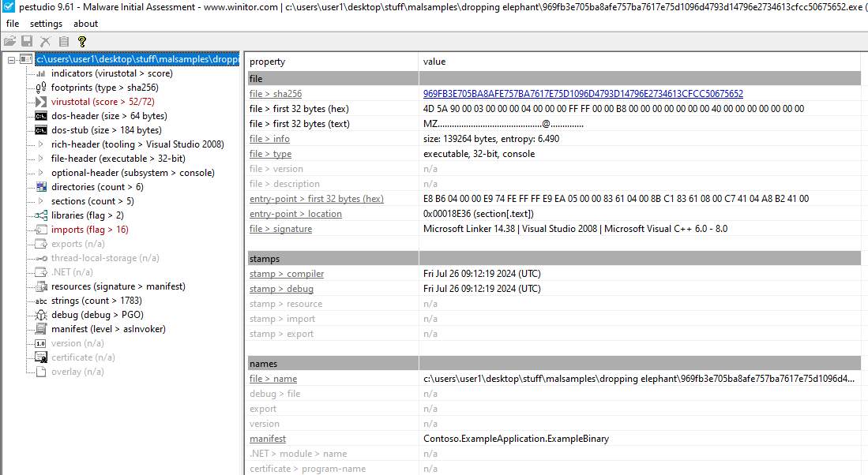This screenshot has width=868, height=475.
Task: Click the pestudio app icon in title bar
Action: pos(9,6)
